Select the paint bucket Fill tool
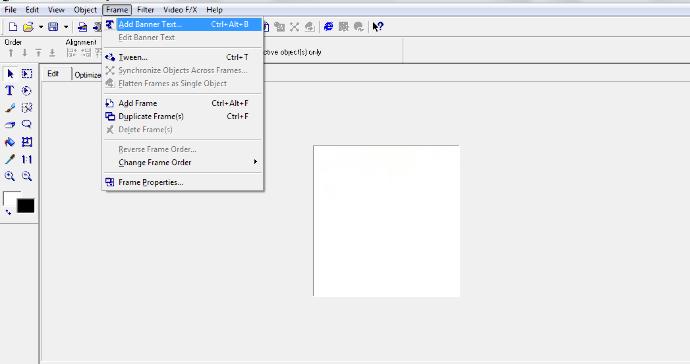 pyautogui.click(x=10, y=142)
